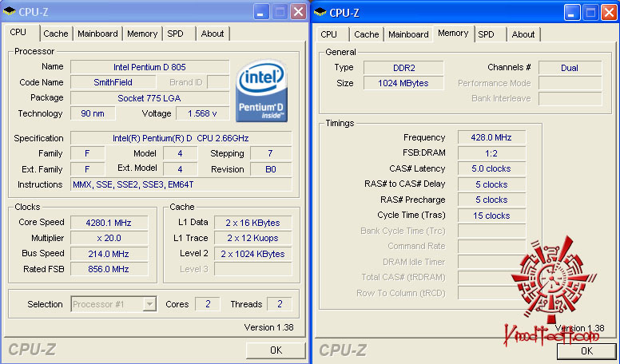The width and height of the screenshot is (620, 364).
Task: Click the Stepping value 7
Action: 271,153
